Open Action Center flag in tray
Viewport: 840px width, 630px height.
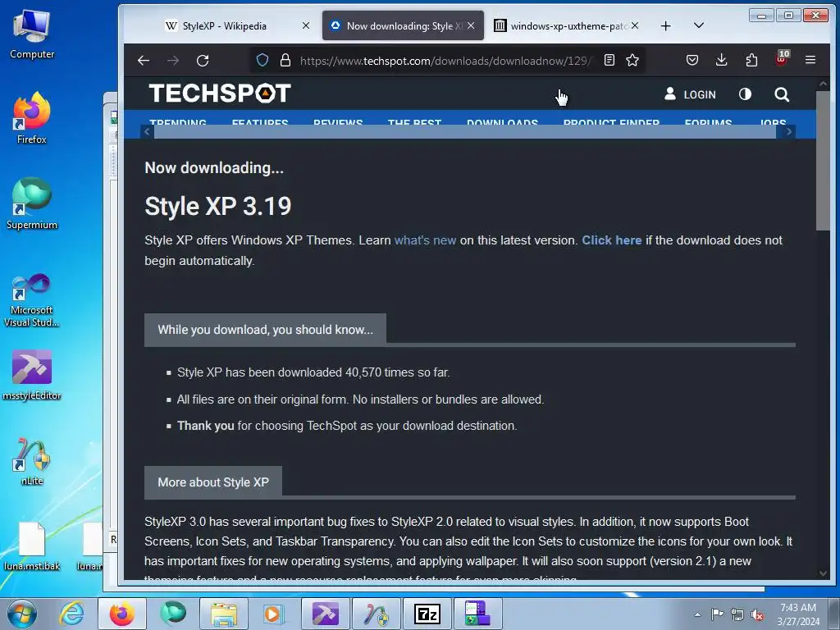[x=717, y=614]
